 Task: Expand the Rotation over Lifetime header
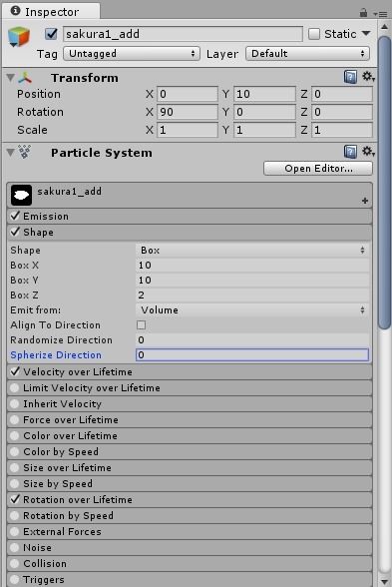click(190, 500)
